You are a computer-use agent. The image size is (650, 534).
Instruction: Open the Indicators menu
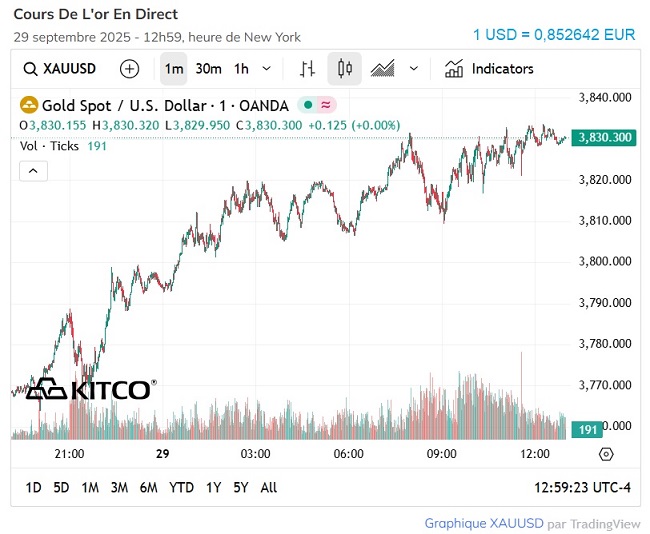click(x=489, y=69)
